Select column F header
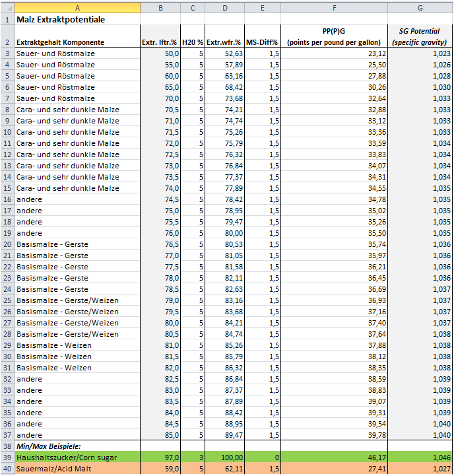Image resolution: width=454 pixels, height=476 pixels. click(334, 7)
